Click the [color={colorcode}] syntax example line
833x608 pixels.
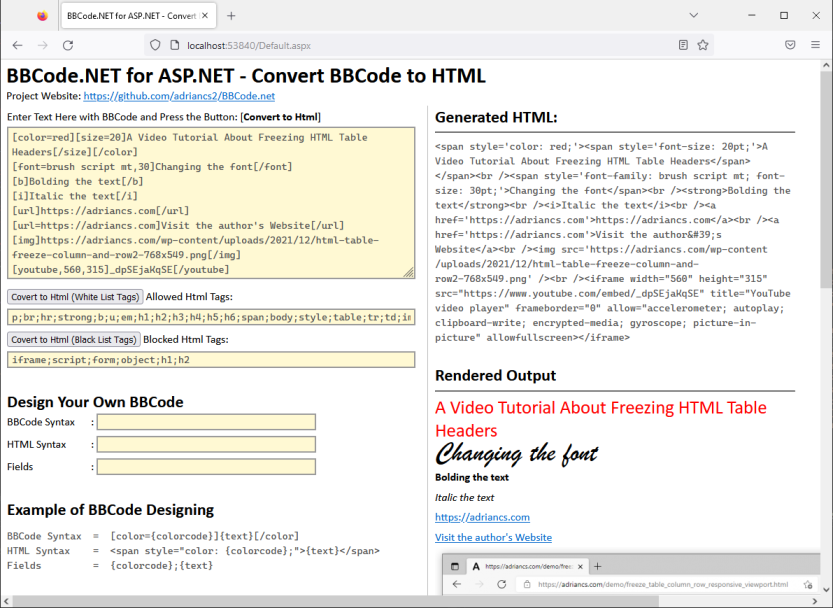click(205, 536)
